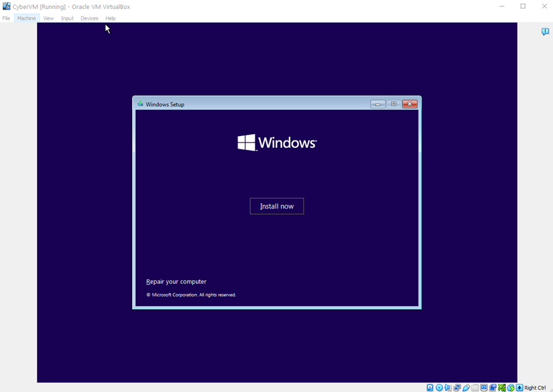Open the Help menu
This screenshot has height=392, width=553.
(x=111, y=18)
